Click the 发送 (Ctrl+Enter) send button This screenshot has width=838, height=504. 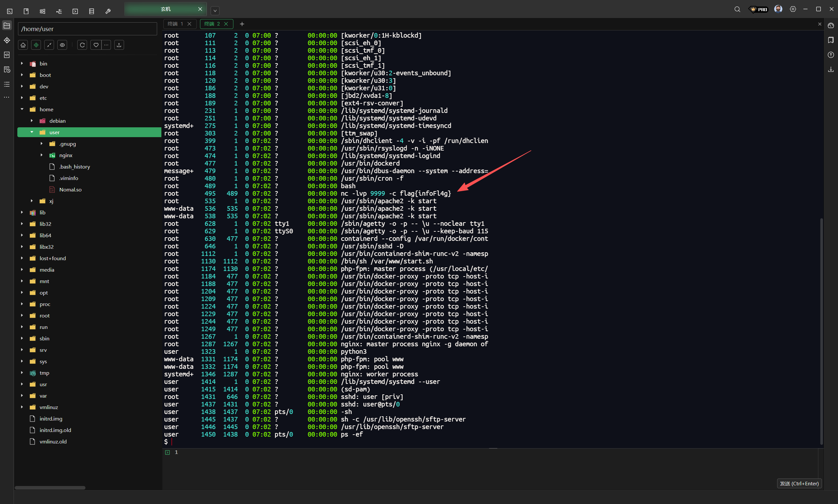[x=799, y=483]
